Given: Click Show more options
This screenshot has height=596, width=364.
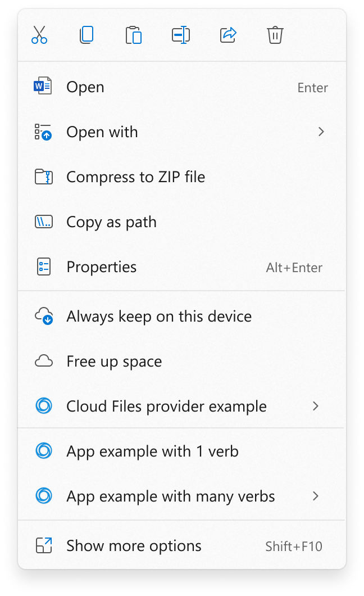Looking at the screenshot, I should click(134, 545).
